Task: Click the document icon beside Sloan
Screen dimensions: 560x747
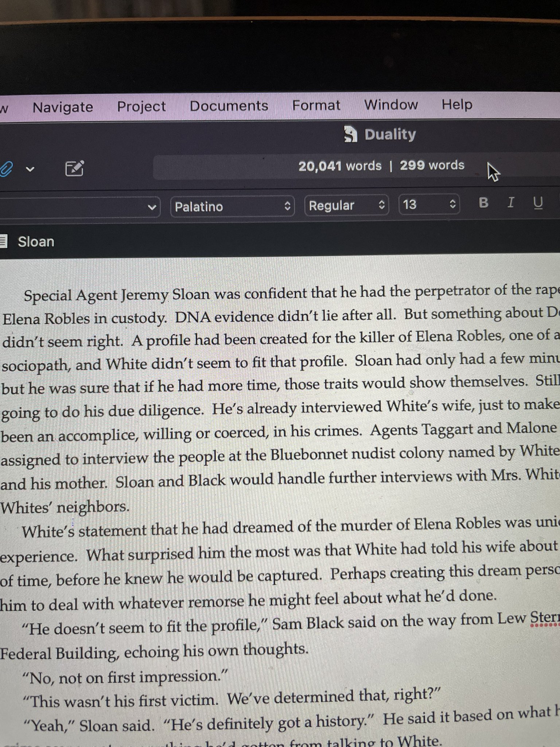Action: tap(3, 241)
